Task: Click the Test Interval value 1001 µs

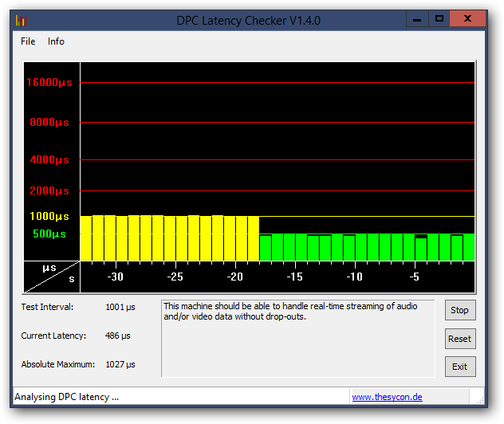Action: point(120,307)
